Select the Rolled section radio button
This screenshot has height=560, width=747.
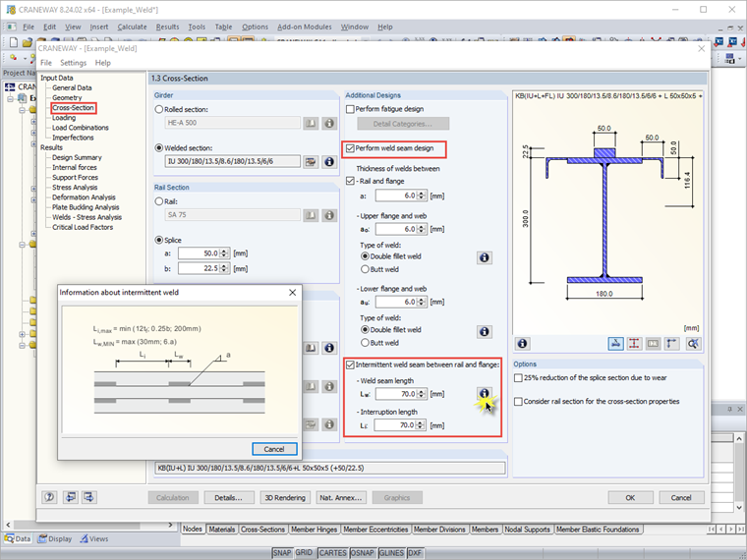point(159,109)
